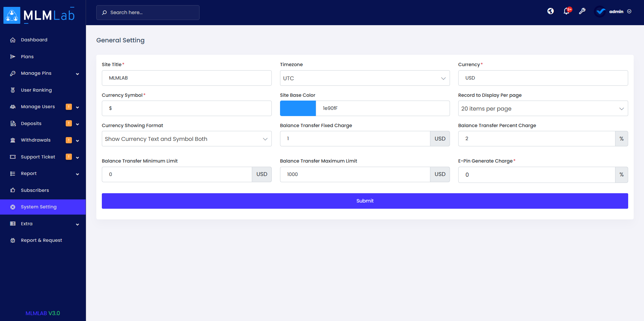The height and width of the screenshot is (321, 644).
Task: Click the search magnifier icon
Action: click(x=104, y=12)
